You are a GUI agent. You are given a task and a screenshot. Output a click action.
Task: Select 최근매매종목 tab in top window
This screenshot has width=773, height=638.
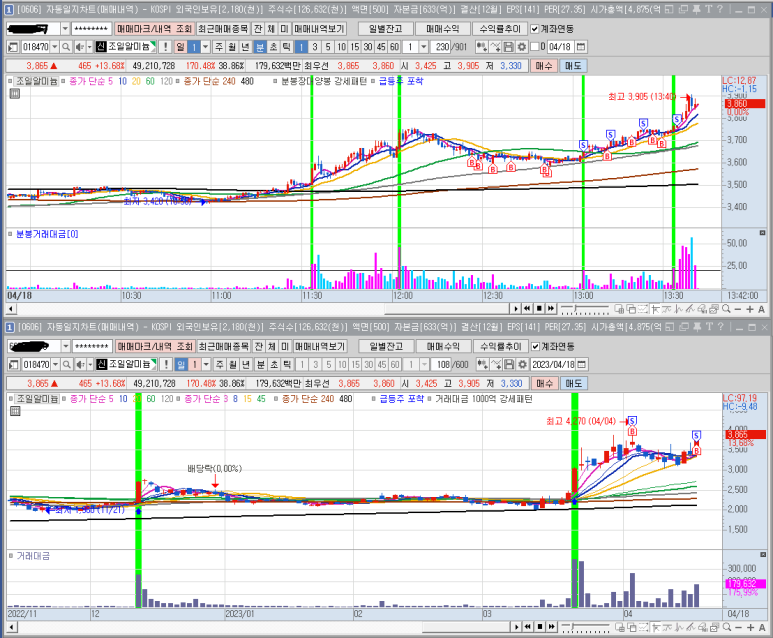[x=223, y=29]
